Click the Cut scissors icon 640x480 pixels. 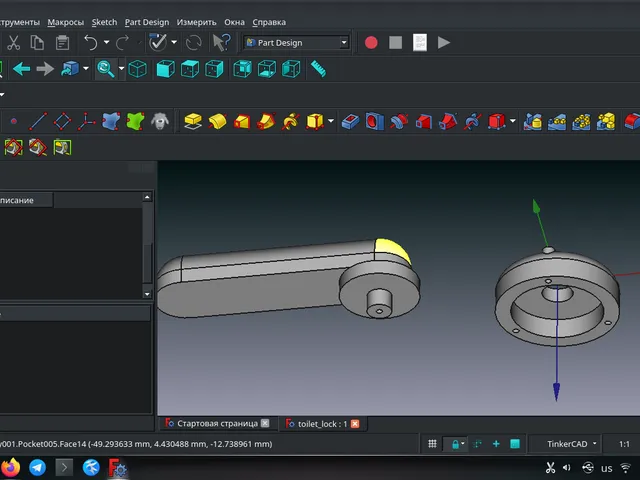point(13,42)
